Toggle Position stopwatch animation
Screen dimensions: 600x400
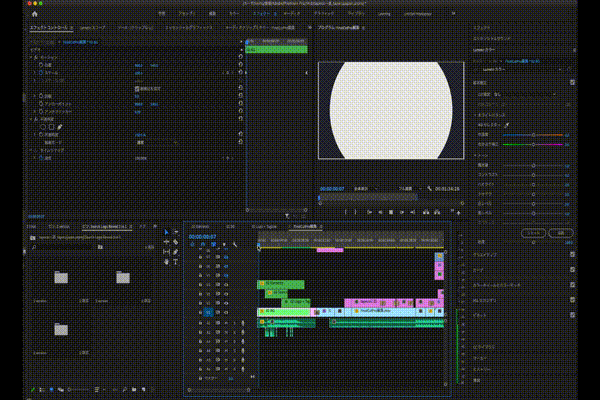point(41,65)
